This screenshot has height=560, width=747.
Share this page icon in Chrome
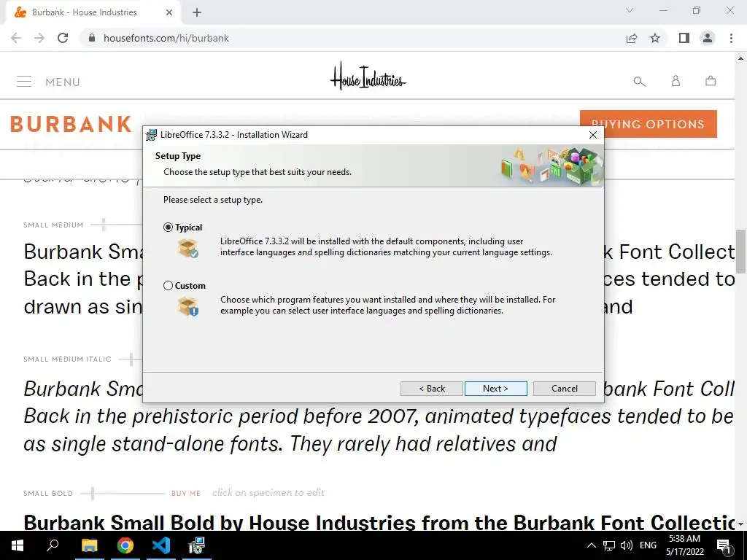pos(632,38)
